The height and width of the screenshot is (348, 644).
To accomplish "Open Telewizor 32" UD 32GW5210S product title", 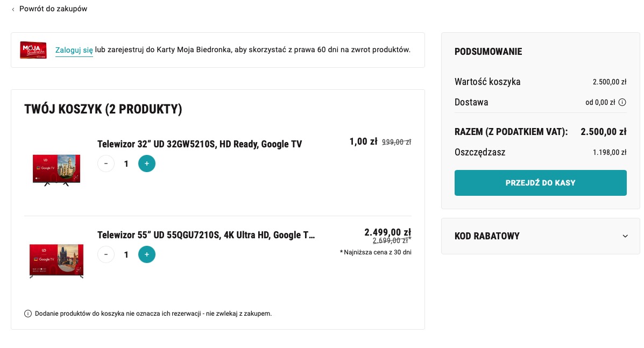I will (x=200, y=144).
